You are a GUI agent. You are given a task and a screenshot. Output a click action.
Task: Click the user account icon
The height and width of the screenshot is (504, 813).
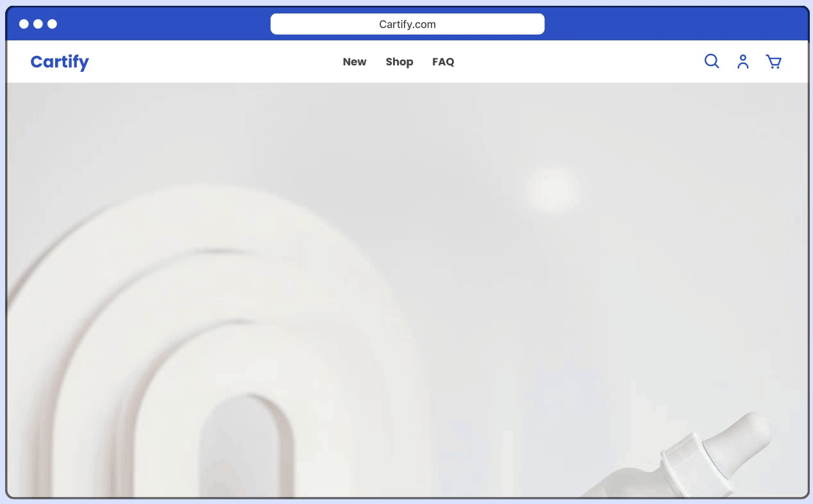click(743, 62)
